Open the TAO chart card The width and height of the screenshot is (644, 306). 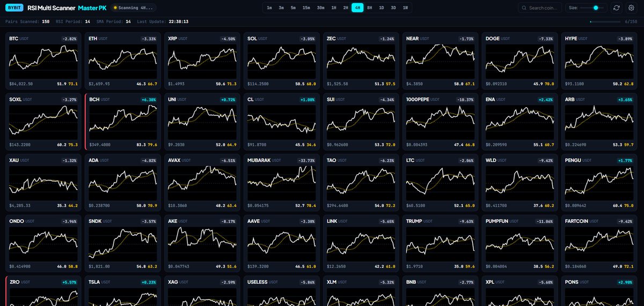coord(361,182)
